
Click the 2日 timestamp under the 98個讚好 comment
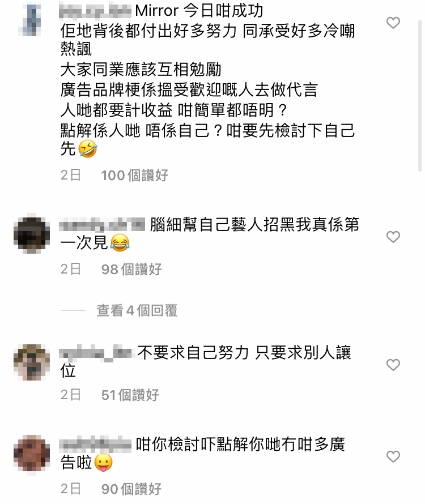pos(70,269)
